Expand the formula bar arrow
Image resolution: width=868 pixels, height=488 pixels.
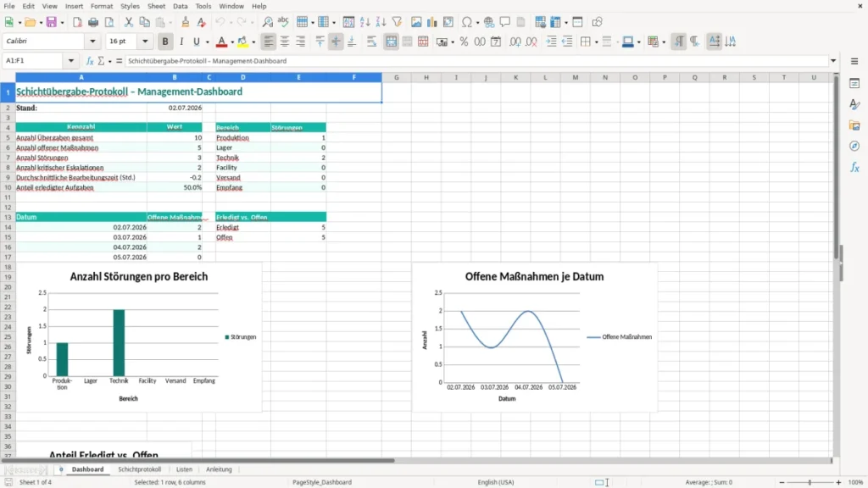[x=833, y=61]
